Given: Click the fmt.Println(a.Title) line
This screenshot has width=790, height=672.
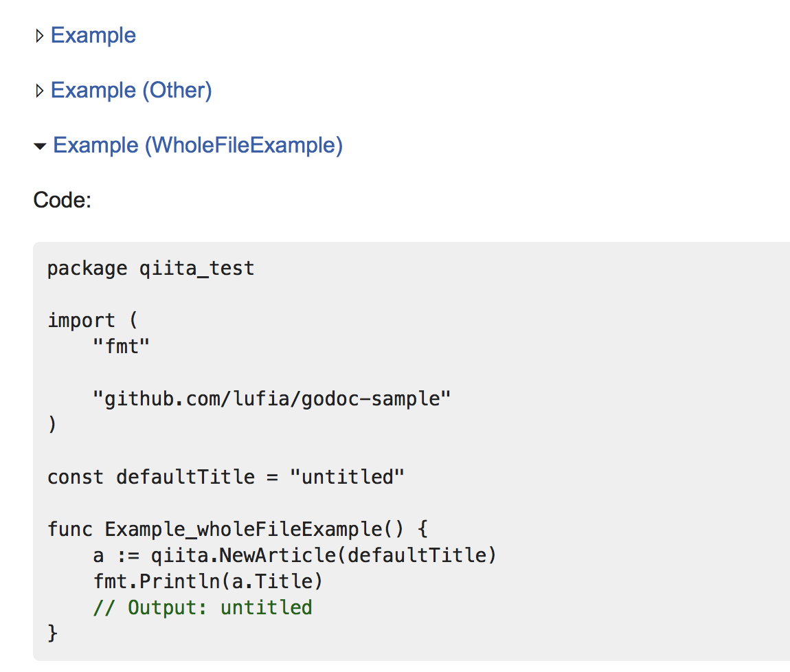Looking at the screenshot, I should coord(207,581).
